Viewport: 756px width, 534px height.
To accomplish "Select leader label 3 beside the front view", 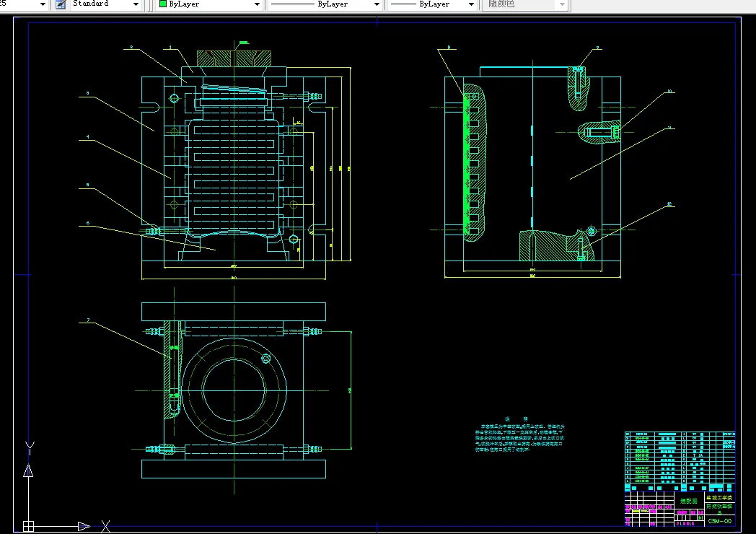I will click(x=88, y=93).
